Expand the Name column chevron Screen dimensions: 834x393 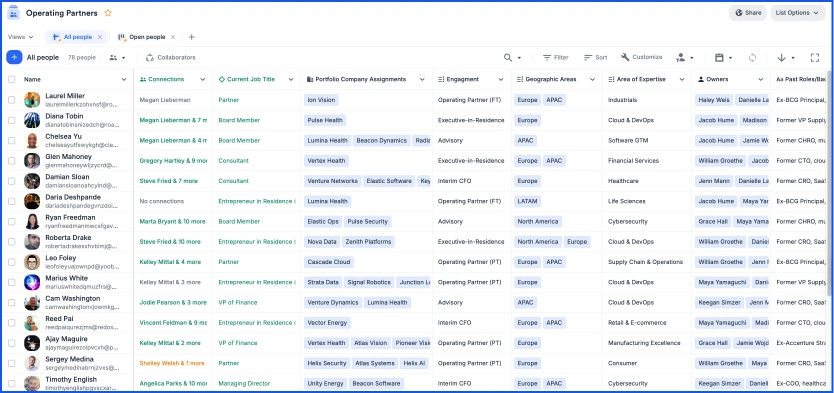pos(124,79)
